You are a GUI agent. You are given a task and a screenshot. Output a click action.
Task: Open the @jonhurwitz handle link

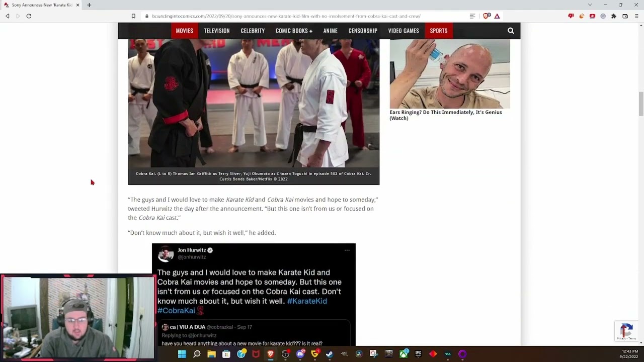point(192,257)
